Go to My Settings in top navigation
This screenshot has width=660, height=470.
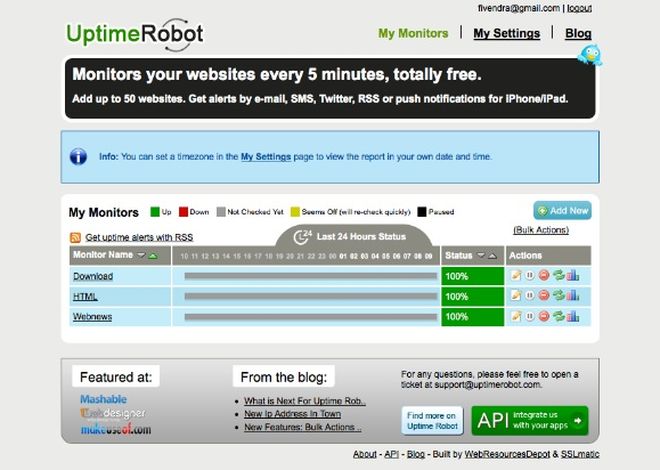pos(507,33)
